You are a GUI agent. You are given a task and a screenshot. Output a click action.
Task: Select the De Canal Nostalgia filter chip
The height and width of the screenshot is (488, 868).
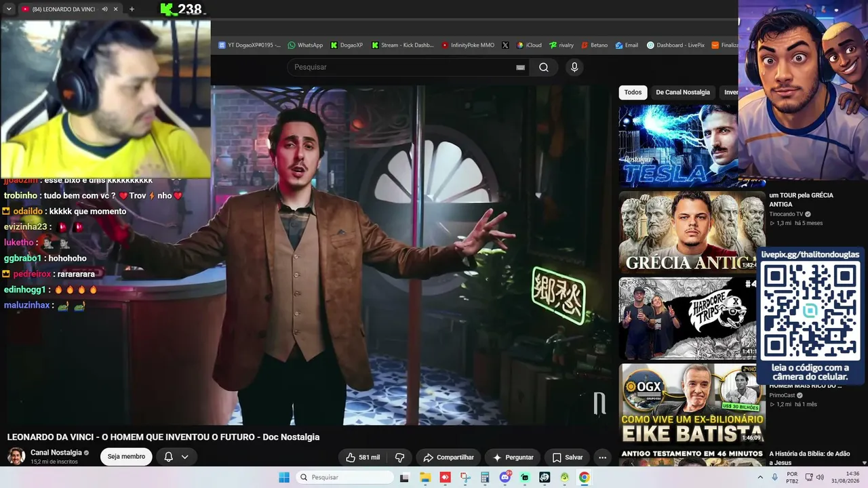tap(683, 92)
